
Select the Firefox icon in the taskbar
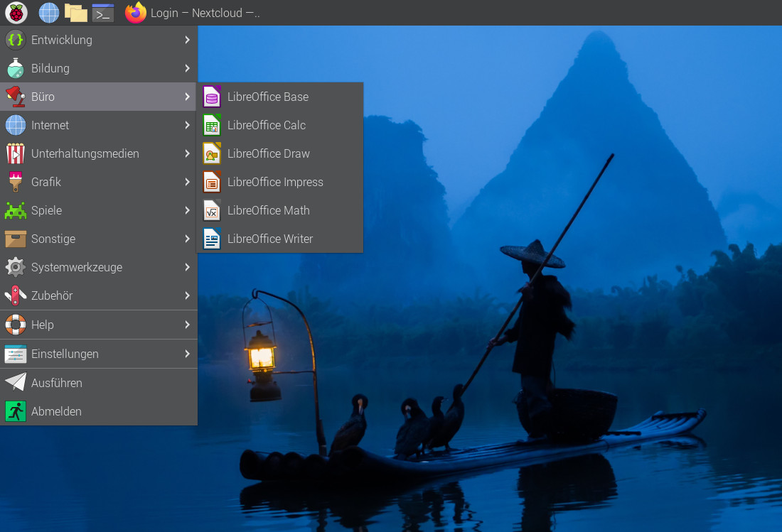[135, 13]
